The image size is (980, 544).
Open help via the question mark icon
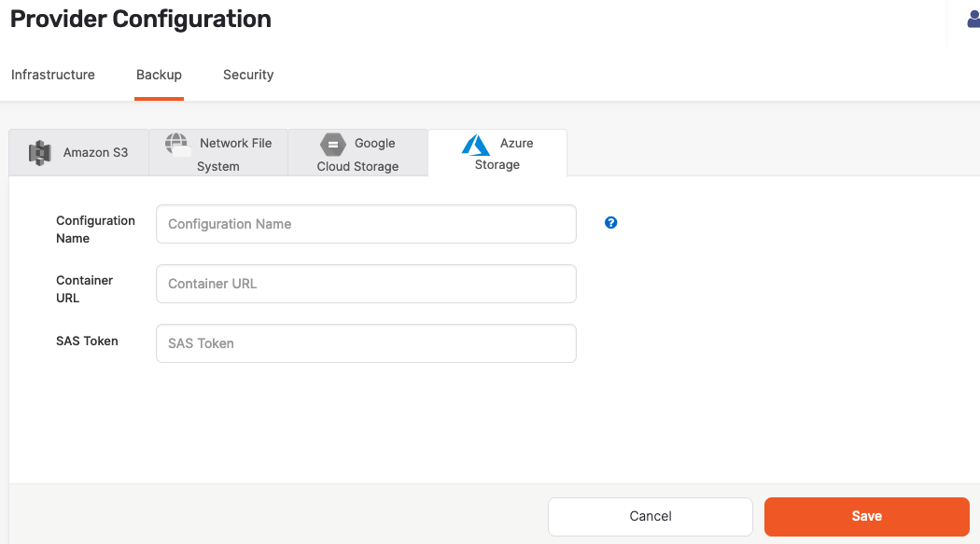click(x=610, y=223)
